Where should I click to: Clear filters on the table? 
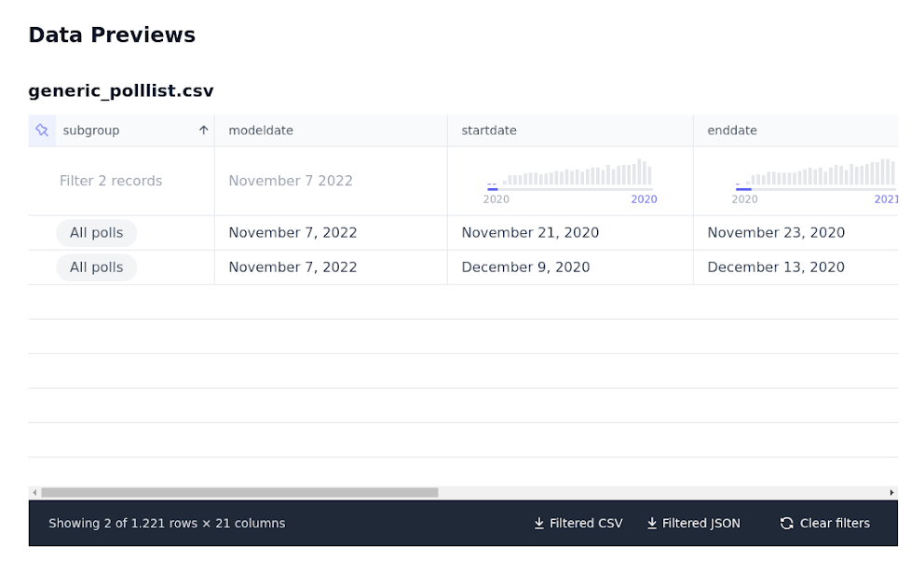coord(825,523)
